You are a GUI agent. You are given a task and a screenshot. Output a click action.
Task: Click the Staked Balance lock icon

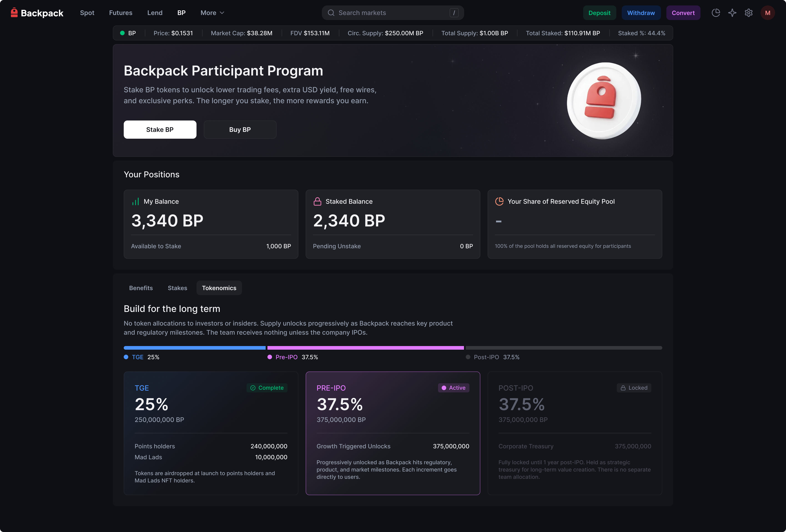(317, 201)
